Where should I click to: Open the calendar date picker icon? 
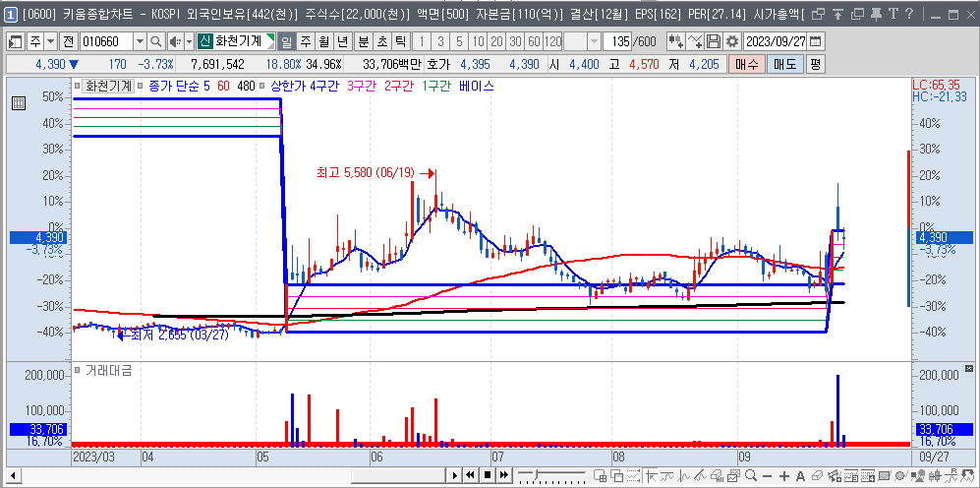click(x=815, y=42)
